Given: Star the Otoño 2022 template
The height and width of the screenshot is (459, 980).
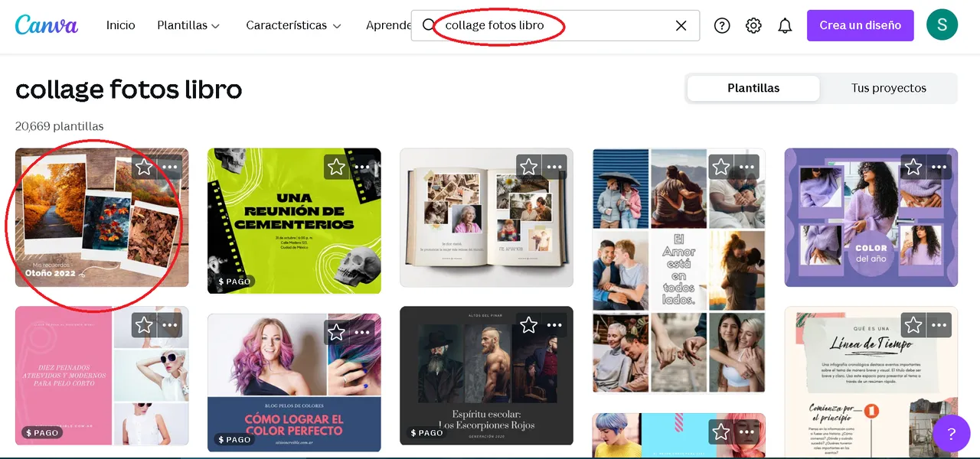Looking at the screenshot, I should [x=144, y=167].
